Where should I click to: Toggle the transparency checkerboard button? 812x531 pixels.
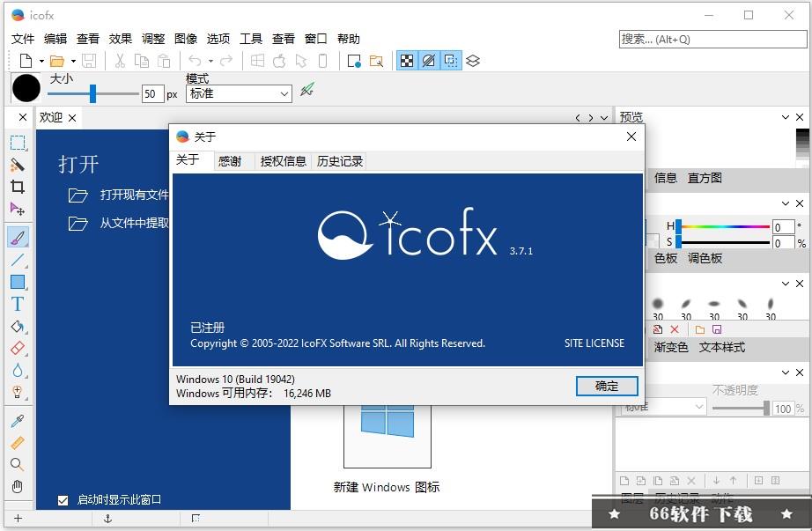coord(408,61)
